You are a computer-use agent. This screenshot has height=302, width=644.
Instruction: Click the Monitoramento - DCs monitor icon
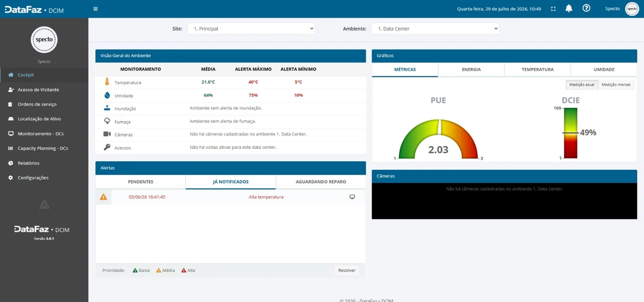[x=11, y=134]
